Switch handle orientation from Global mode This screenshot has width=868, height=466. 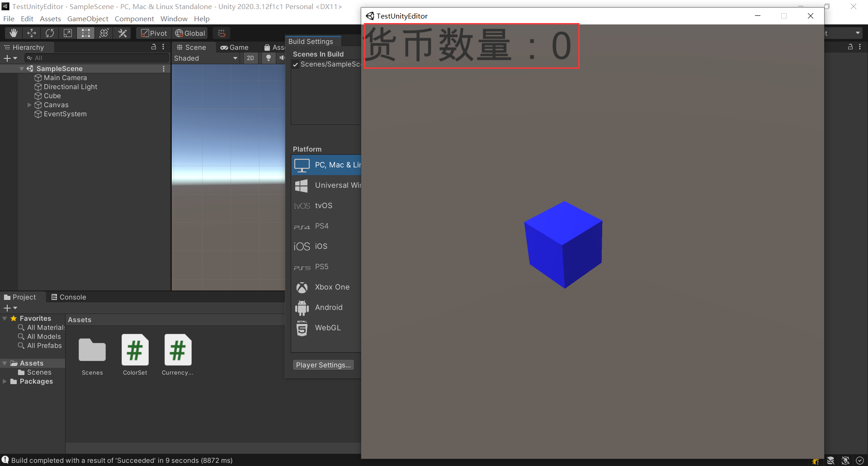(189, 33)
